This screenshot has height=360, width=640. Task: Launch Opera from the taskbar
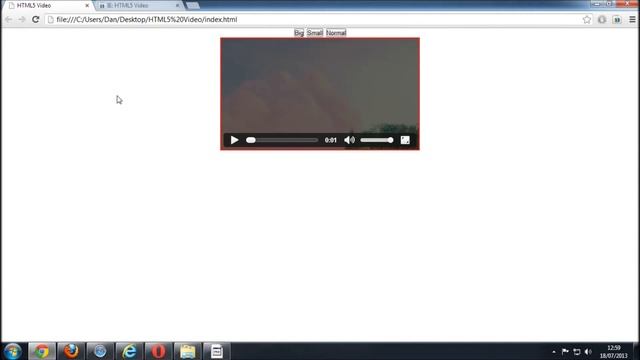click(x=158, y=351)
